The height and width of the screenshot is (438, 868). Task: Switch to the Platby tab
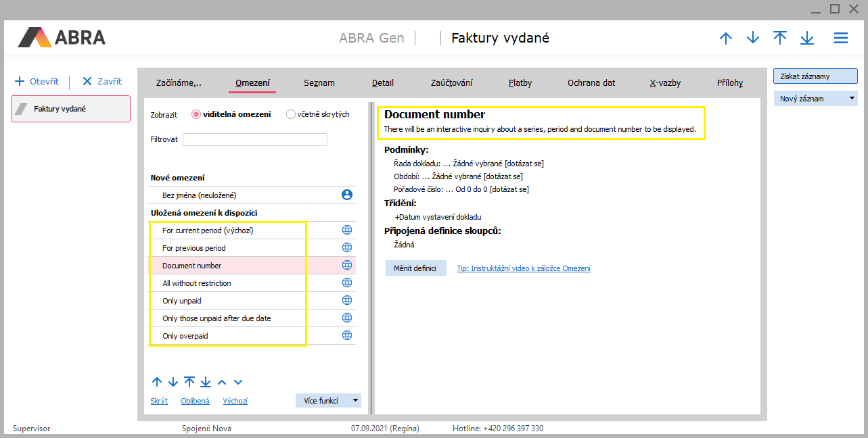click(x=520, y=82)
